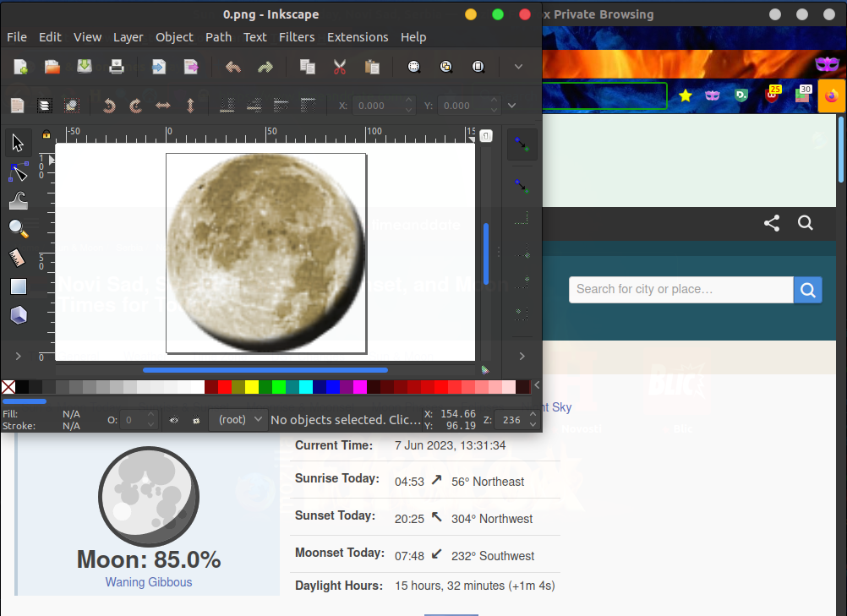Undo the last action
This screenshot has width=847, height=616.
click(232, 67)
